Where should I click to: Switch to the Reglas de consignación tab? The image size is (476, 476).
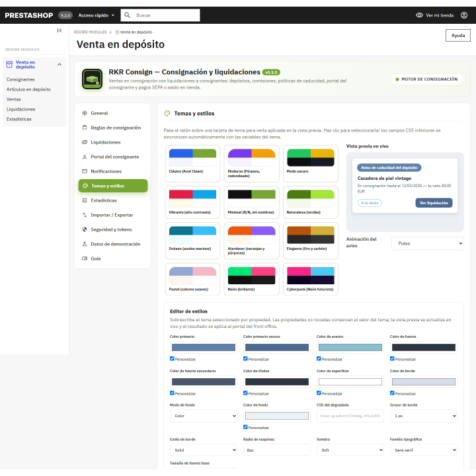[112, 128]
